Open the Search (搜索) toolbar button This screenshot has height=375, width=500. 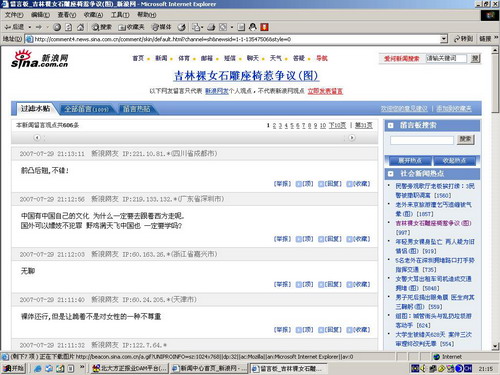(102, 27)
